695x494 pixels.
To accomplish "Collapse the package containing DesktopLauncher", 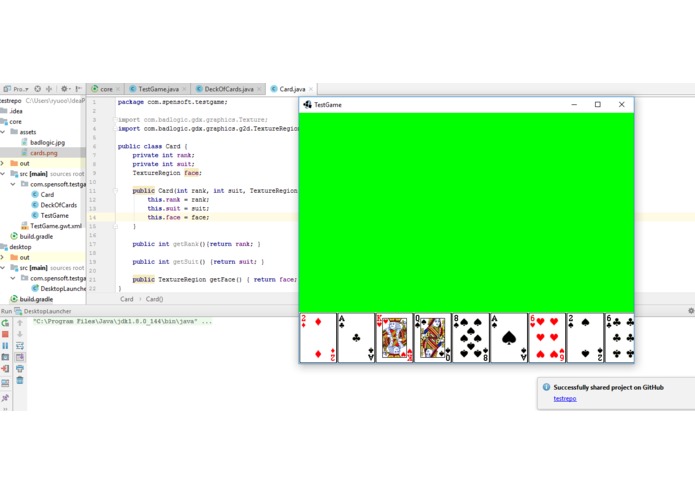I will tap(13, 278).
